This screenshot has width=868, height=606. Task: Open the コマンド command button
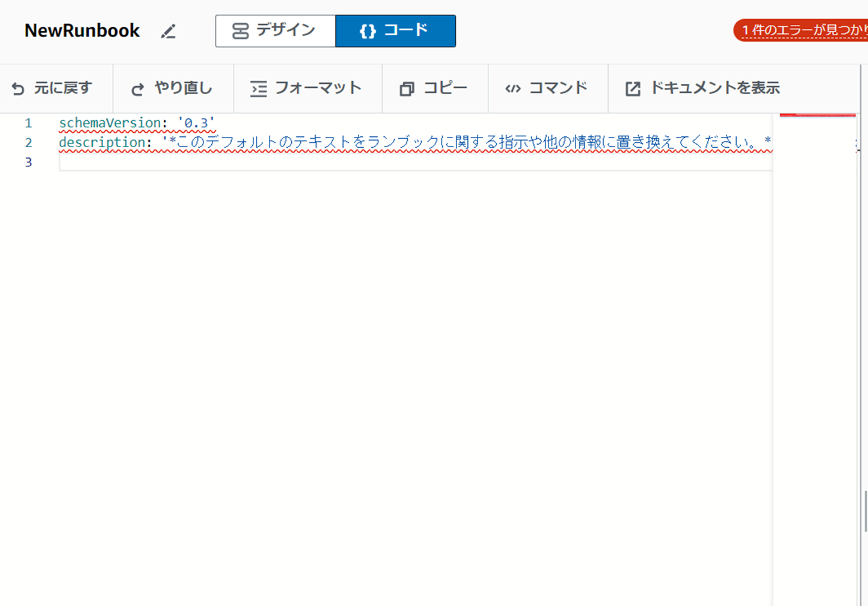click(x=547, y=88)
